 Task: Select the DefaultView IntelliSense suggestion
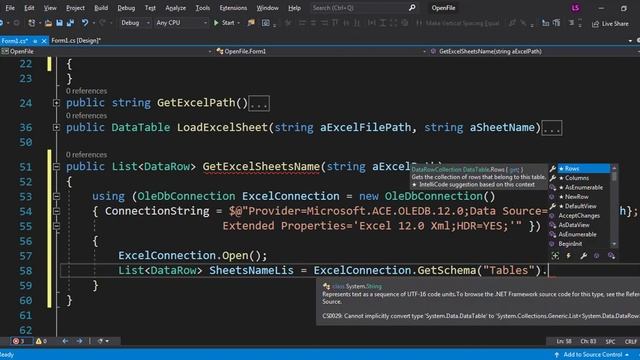580,206
